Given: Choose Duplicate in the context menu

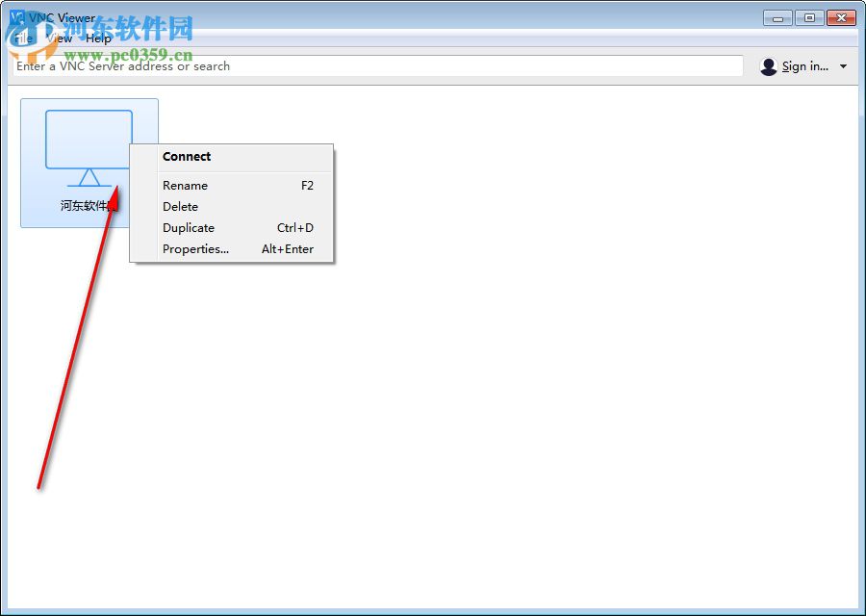Looking at the screenshot, I should click(188, 228).
